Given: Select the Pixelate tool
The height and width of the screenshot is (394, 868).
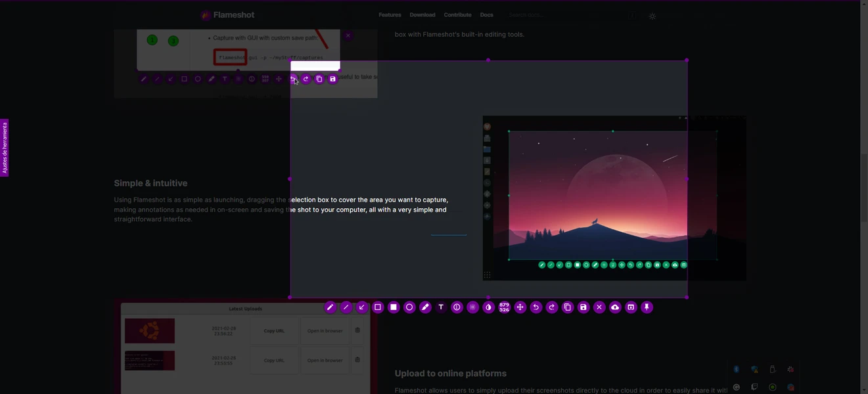Looking at the screenshot, I should click(472, 307).
